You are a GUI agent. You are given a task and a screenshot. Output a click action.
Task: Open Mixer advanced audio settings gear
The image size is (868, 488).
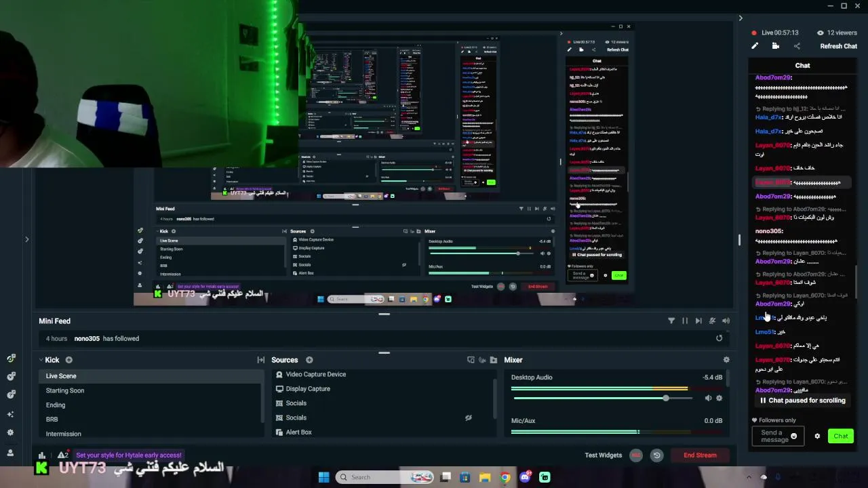pos(726,360)
